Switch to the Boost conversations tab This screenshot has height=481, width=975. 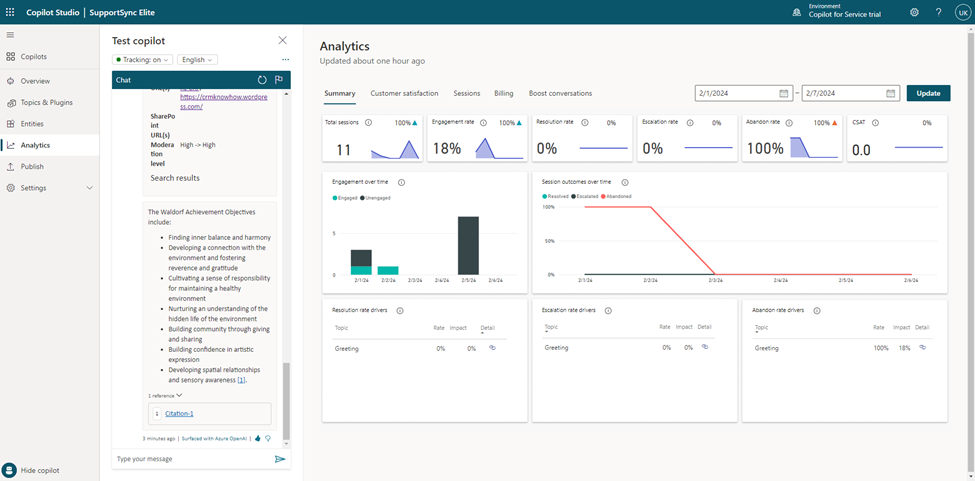[560, 93]
